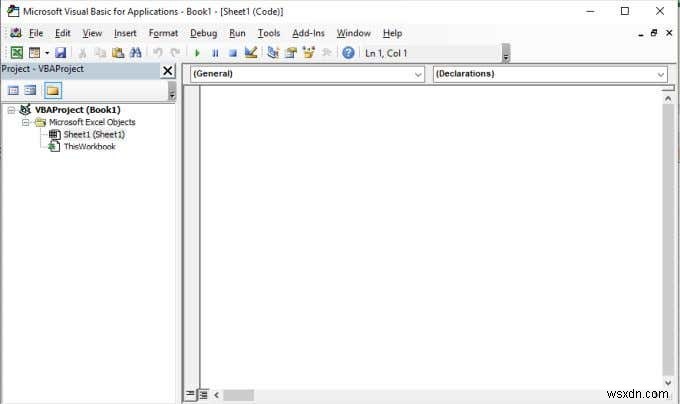Click the Reset stop icon
Screen dimensions: 680x404
click(233, 53)
